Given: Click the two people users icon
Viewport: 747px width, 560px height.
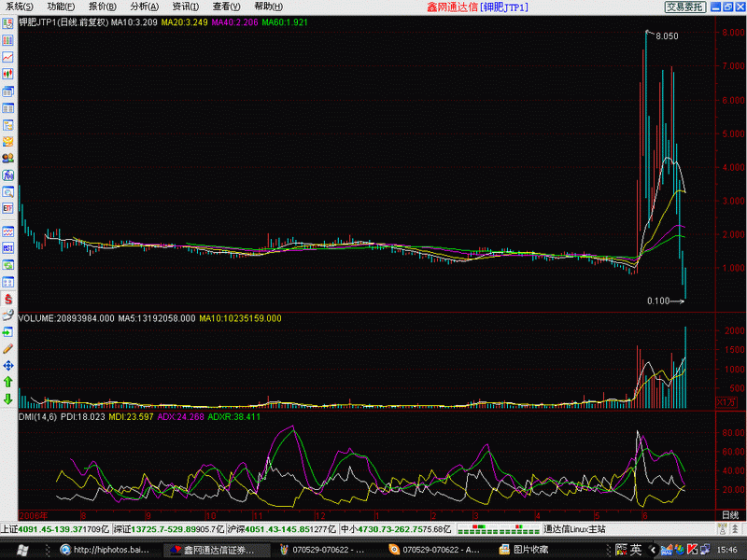Looking at the screenshot, I should (x=7, y=158).
